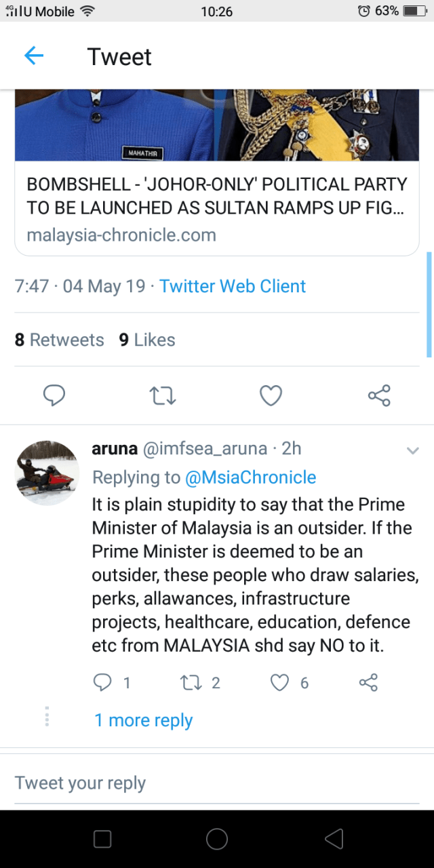The image size is (434, 868).
Task: Reply to aruna's comment
Action: pyautogui.click(x=102, y=682)
